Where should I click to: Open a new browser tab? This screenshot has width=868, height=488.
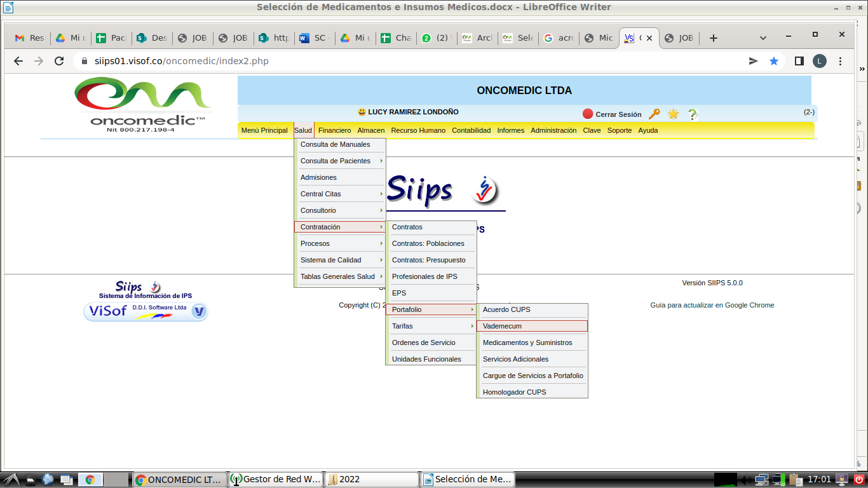pyautogui.click(x=713, y=38)
